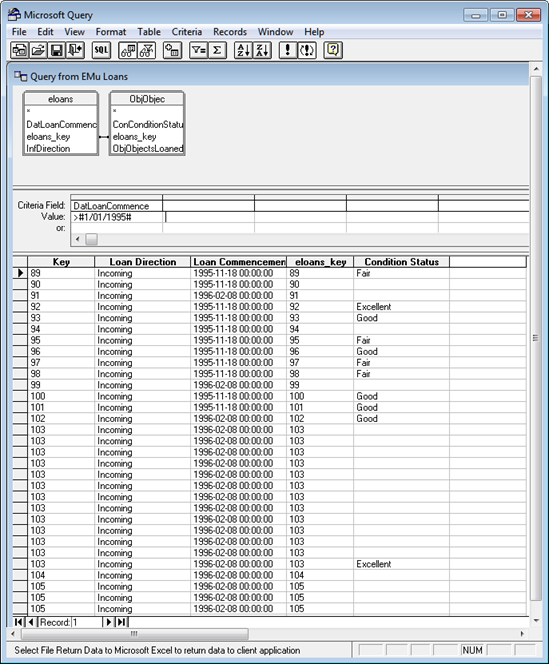549x664 pixels.
Task: Open the Window menu
Action: click(275, 32)
